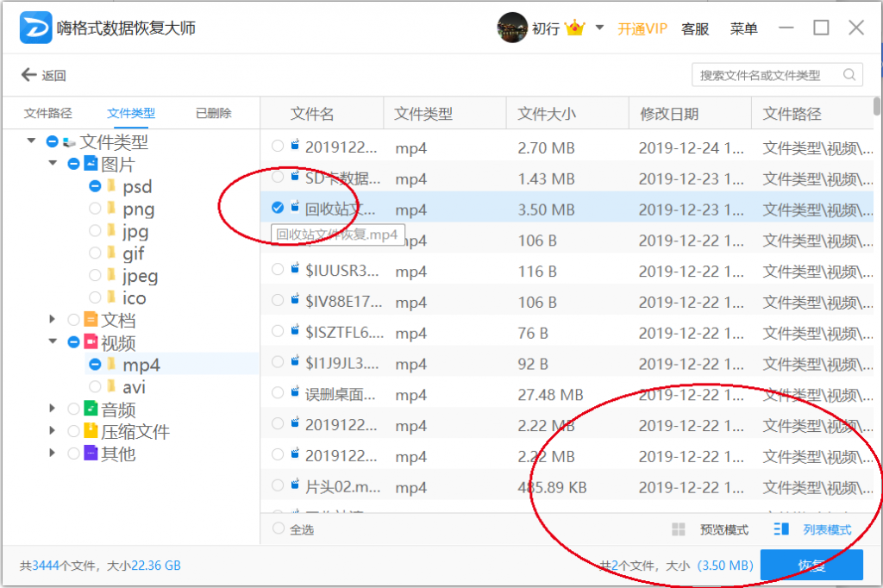883x588 pixels.
Task: Tick the $ISZTFL6 file checkbox
Action: click(278, 331)
